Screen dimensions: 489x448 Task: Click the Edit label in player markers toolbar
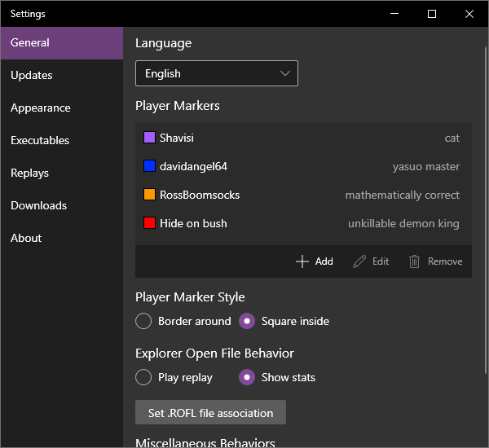(381, 261)
